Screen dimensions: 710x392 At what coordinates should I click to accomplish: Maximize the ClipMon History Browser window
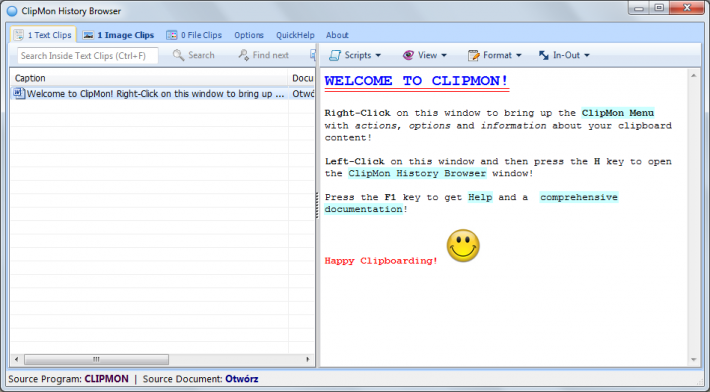click(x=659, y=8)
